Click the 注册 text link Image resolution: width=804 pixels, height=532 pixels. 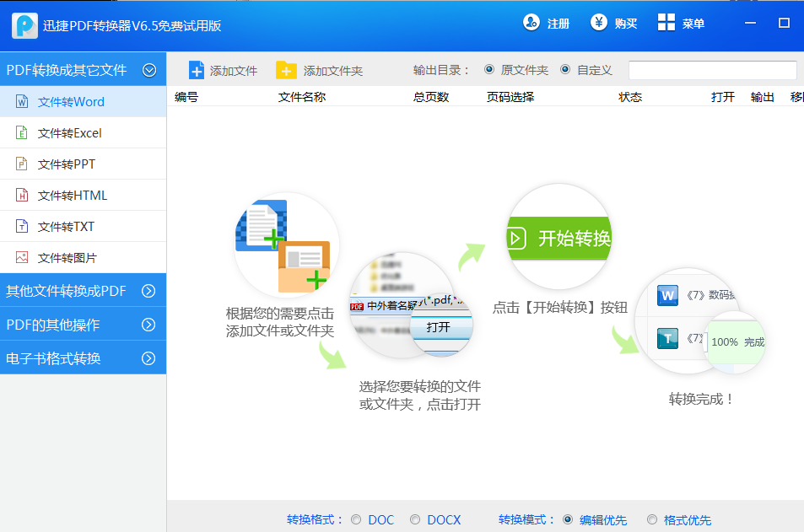[x=558, y=24]
